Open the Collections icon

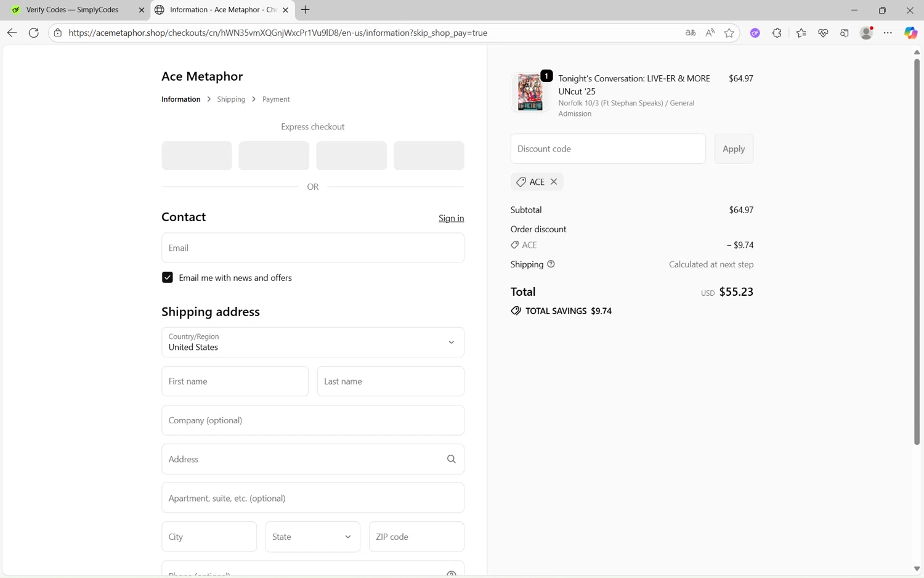click(x=845, y=33)
